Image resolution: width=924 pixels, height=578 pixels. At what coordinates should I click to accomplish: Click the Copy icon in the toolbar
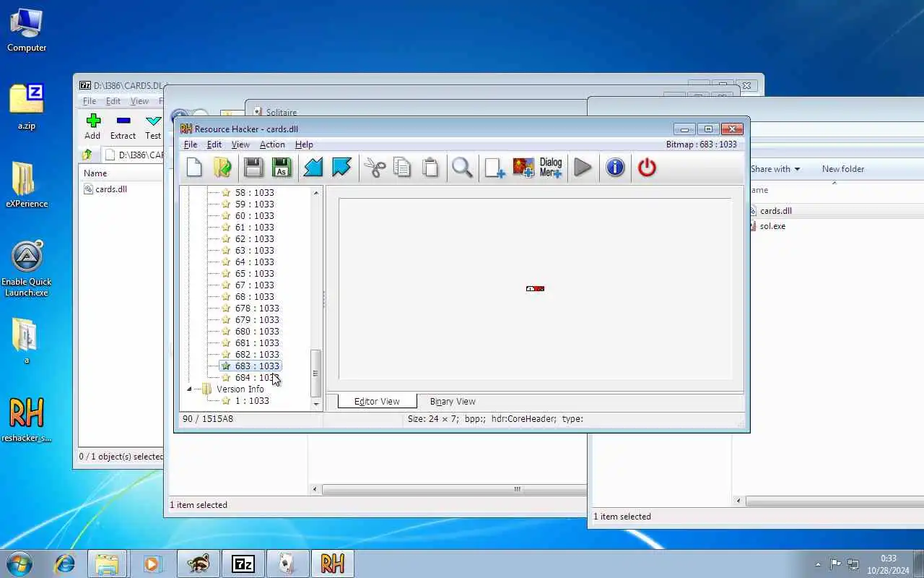pyautogui.click(x=402, y=168)
